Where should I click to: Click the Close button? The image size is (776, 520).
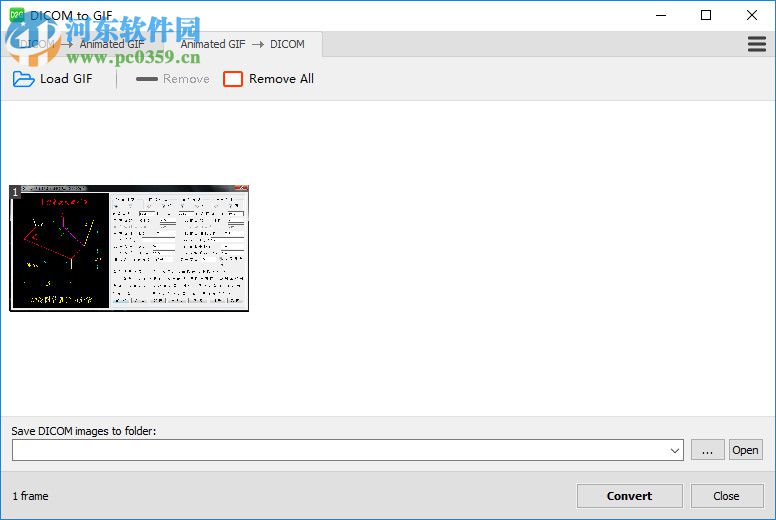[x=727, y=496]
